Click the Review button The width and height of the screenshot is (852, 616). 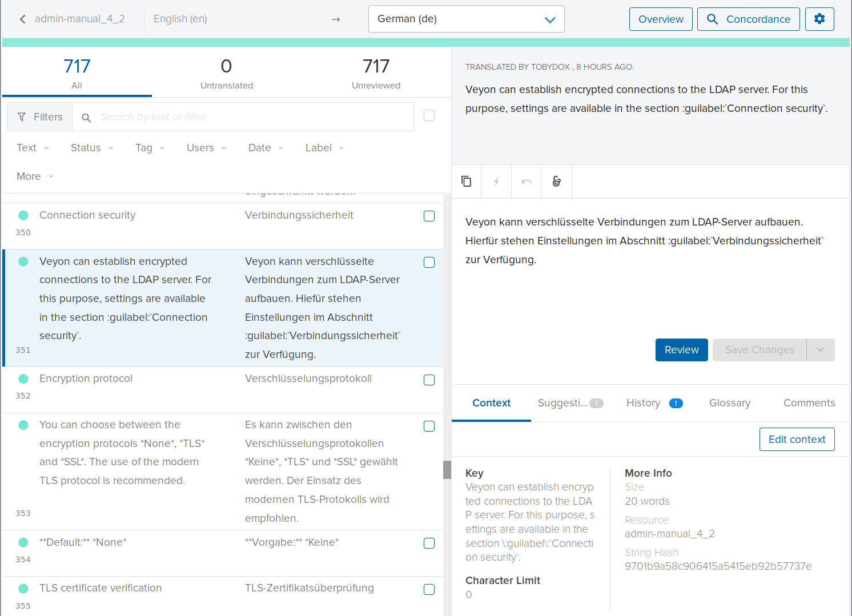(682, 350)
